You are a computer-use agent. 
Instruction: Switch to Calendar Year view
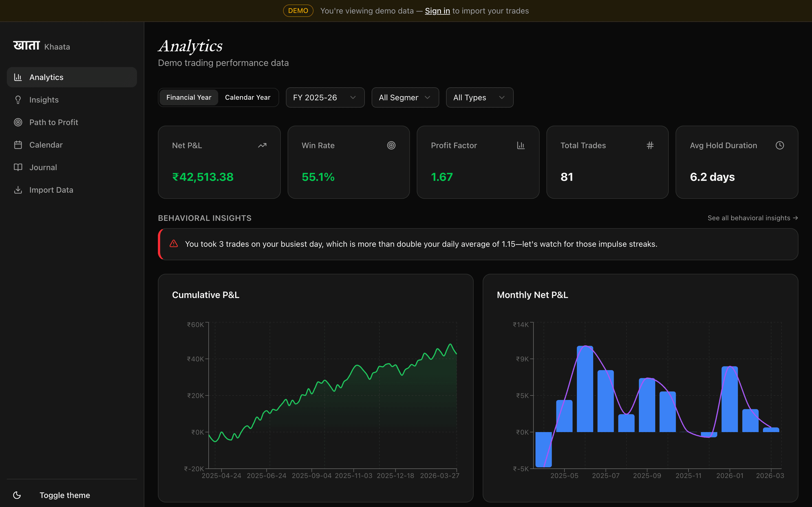tap(248, 97)
